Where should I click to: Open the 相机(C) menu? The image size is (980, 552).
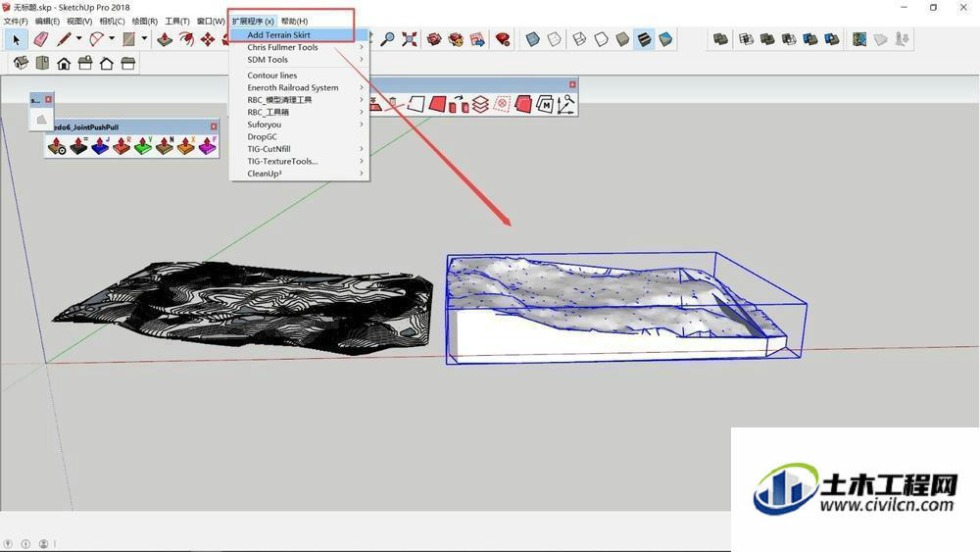(112, 22)
